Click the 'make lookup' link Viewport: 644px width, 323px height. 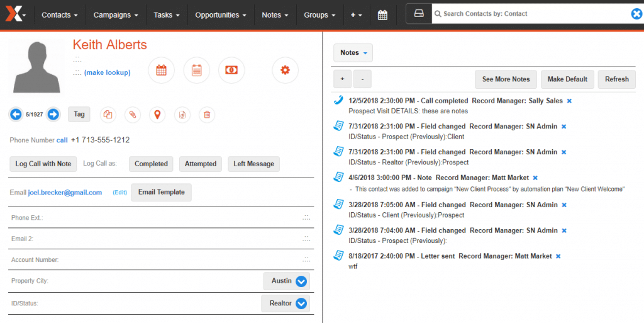pos(107,72)
